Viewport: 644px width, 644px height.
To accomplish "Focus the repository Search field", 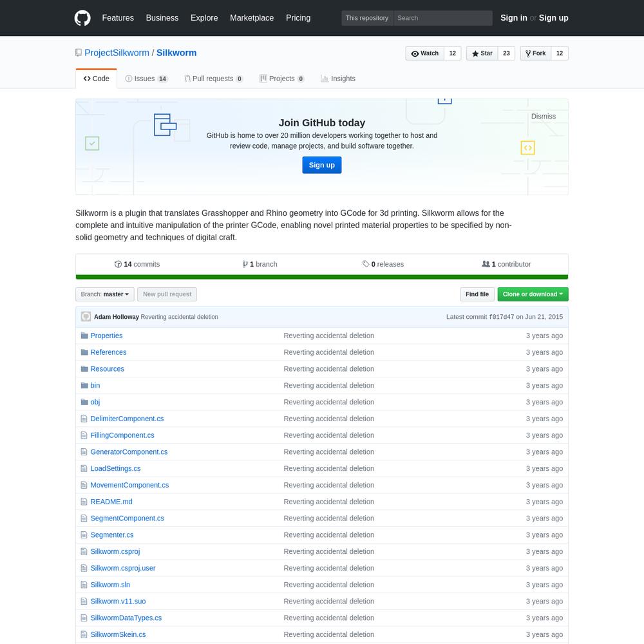I will coord(443,18).
